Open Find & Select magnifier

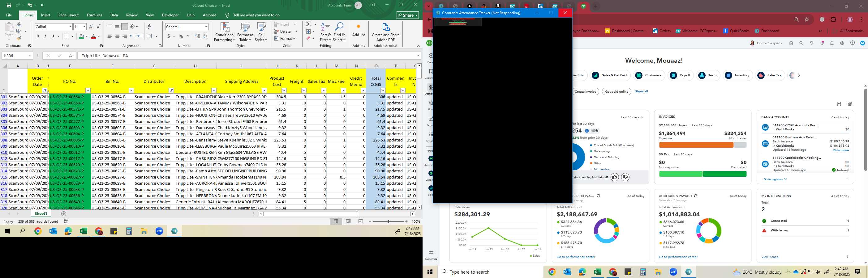click(x=339, y=32)
